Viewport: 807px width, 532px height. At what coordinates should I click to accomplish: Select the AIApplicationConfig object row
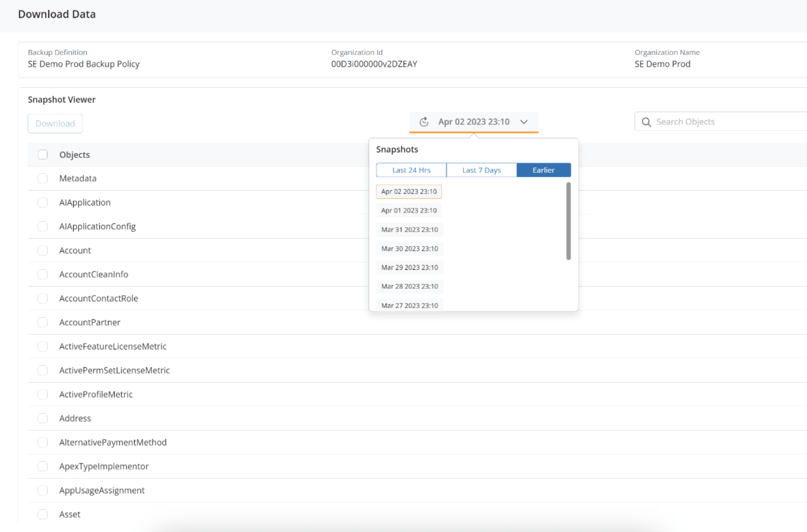(97, 226)
